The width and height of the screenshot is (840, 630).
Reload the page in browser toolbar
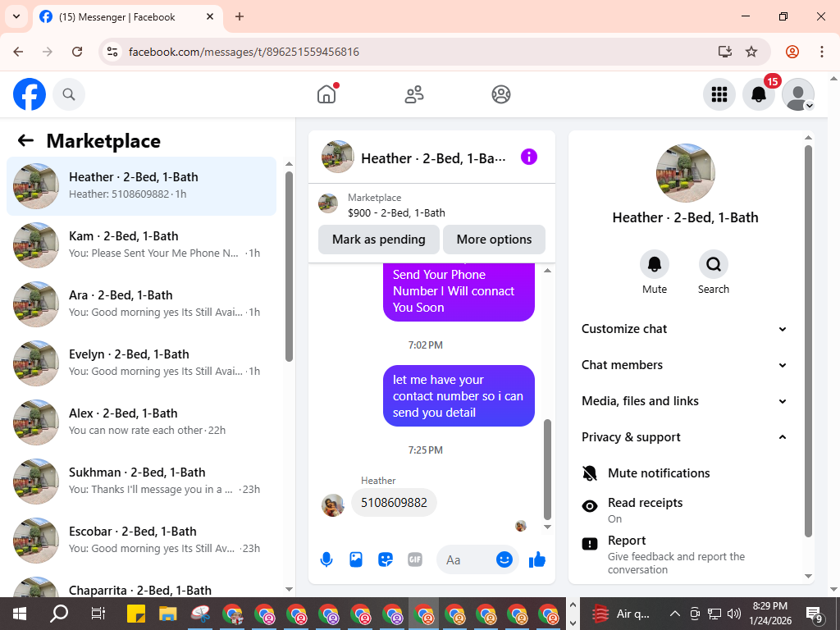[77, 52]
